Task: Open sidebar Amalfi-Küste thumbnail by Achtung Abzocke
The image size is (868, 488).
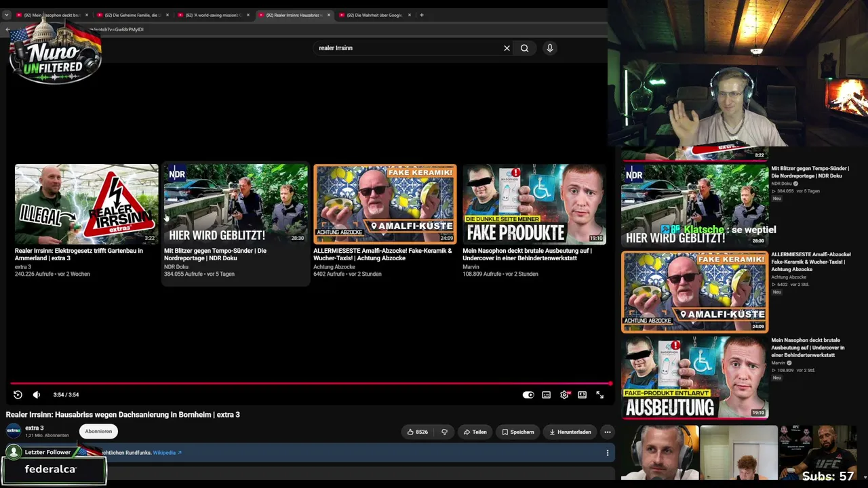Action: pos(695,292)
